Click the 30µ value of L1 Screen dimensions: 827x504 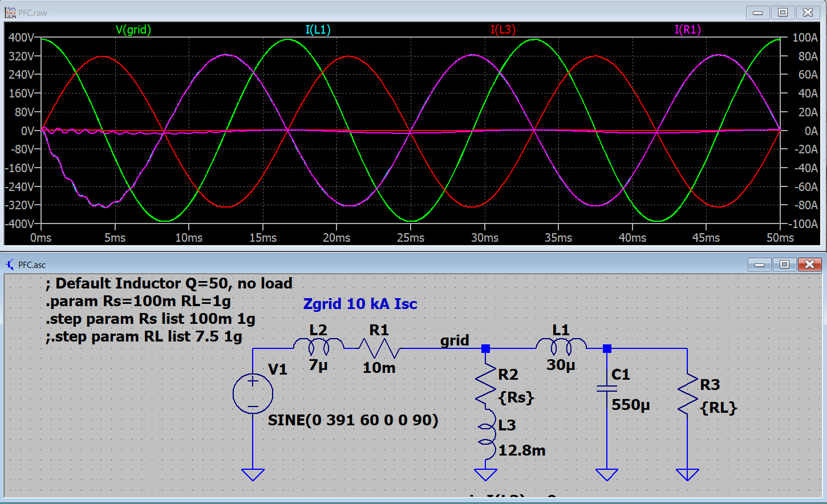(561, 365)
